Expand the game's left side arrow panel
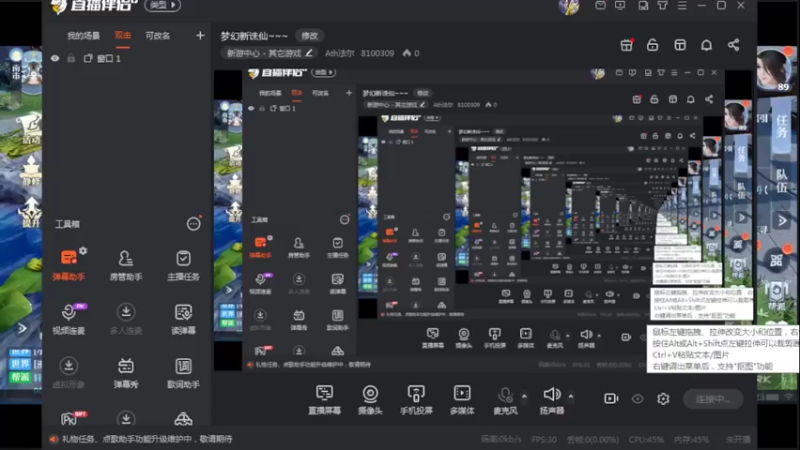The height and width of the screenshot is (450, 800). (x=22, y=328)
